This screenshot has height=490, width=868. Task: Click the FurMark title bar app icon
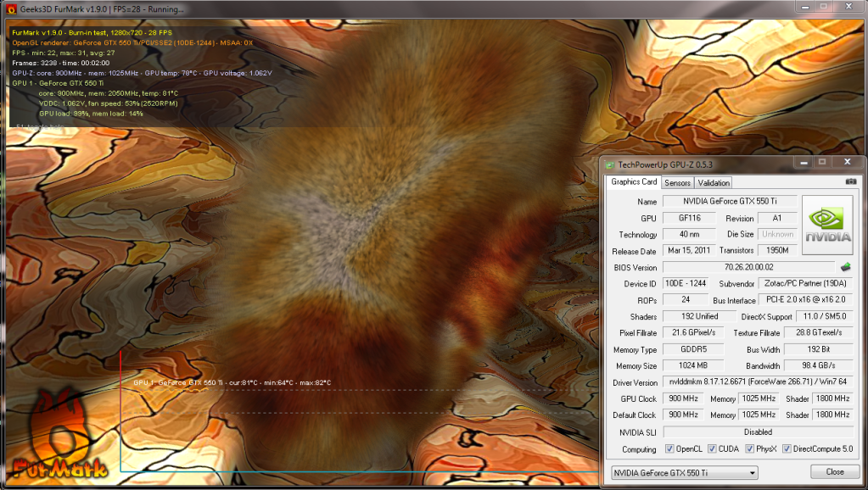click(x=11, y=8)
